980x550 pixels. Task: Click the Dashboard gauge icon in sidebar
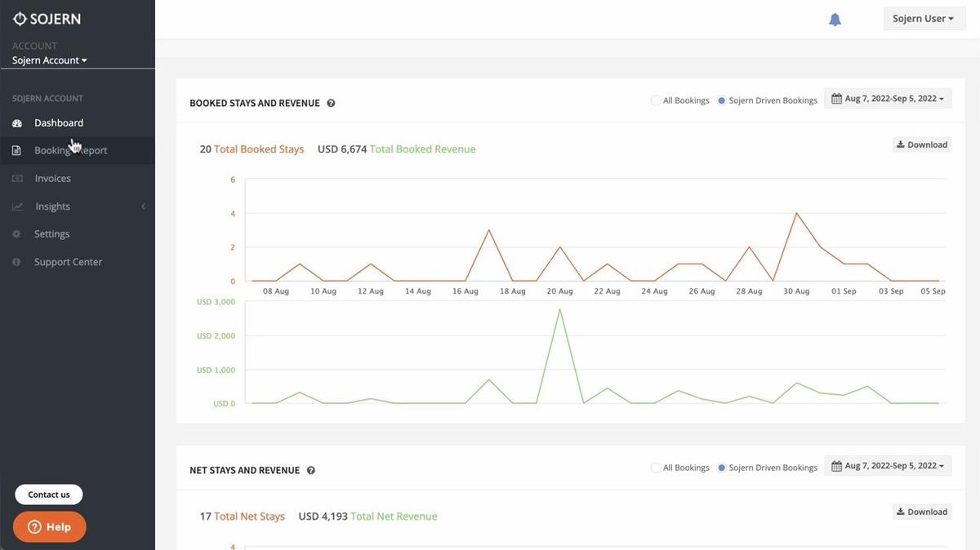pyautogui.click(x=17, y=123)
